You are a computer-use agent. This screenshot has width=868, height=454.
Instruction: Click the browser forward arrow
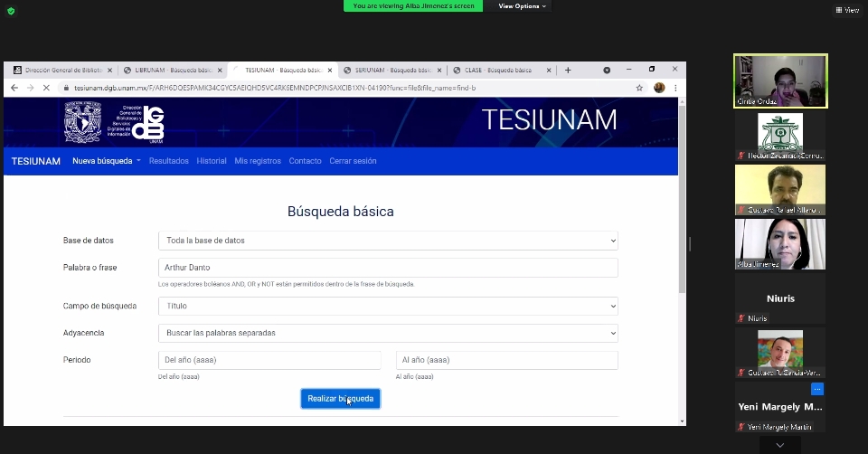(x=31, y=88)
